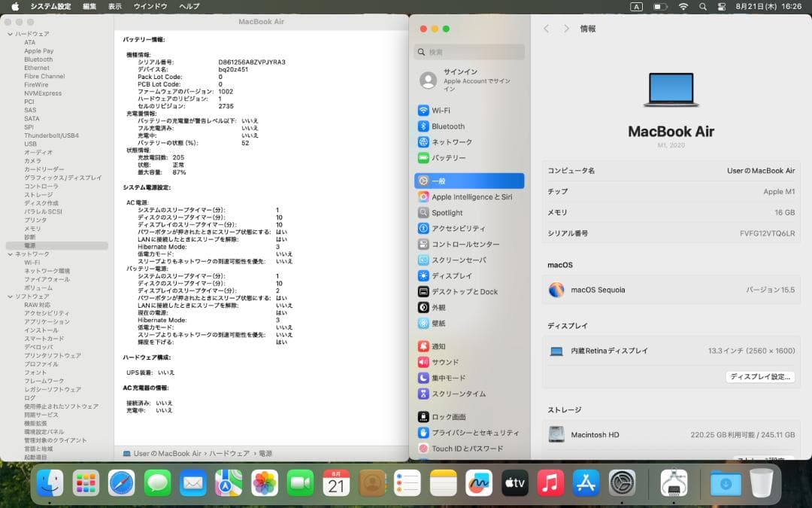
Task: Collapse the ハードウェア tree in System Information
Action: [x=8, y=33]
